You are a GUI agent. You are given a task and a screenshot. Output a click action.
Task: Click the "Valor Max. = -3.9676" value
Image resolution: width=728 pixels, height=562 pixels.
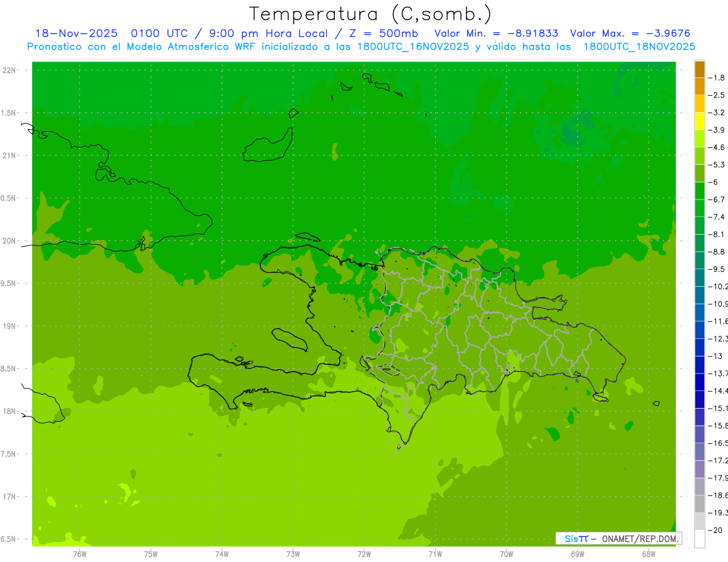[630, 33]
